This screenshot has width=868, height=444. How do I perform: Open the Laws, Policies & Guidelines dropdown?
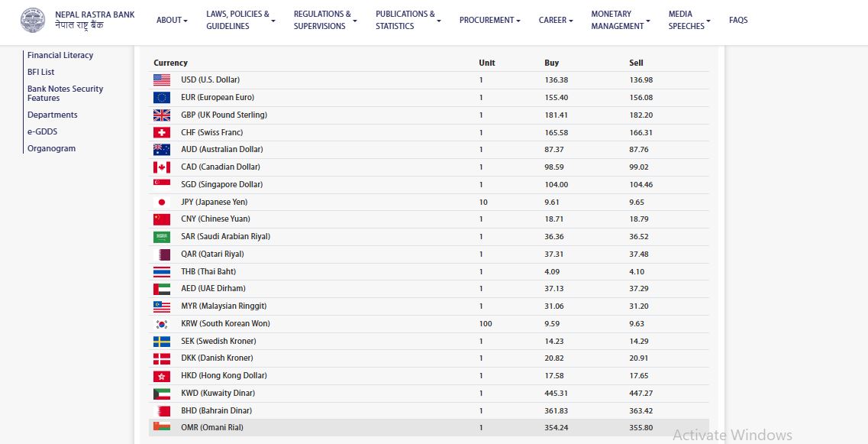point(240,20)
